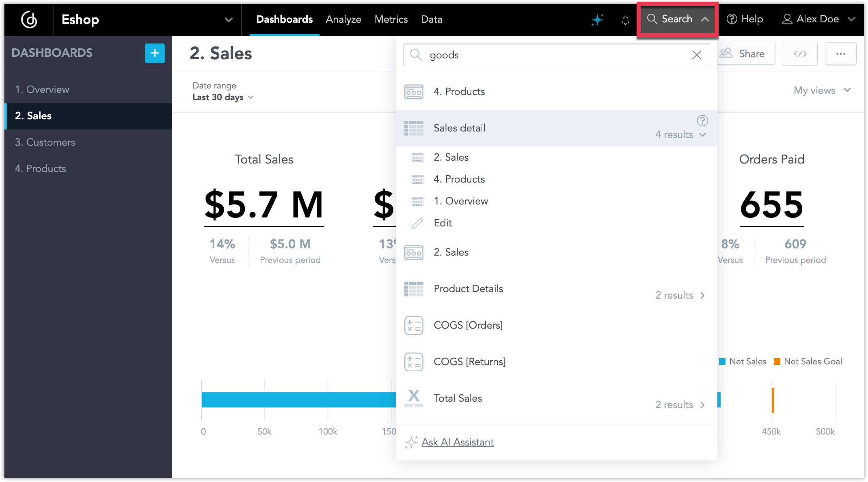Screen dimensions: 868x482
Task: Click the Ask AI Assistant link
Action: (x=458, y=442)
